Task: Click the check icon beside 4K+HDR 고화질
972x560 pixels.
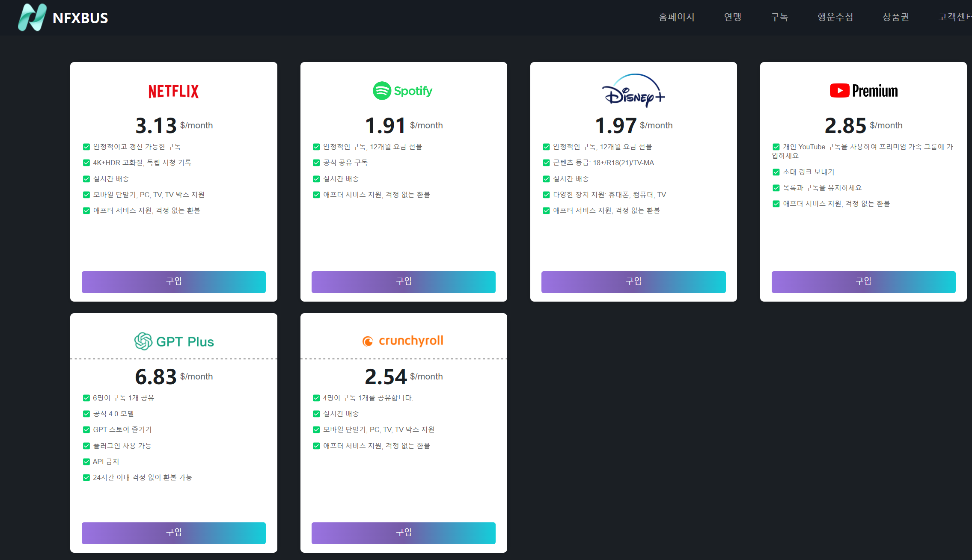Action: (86, 163)
